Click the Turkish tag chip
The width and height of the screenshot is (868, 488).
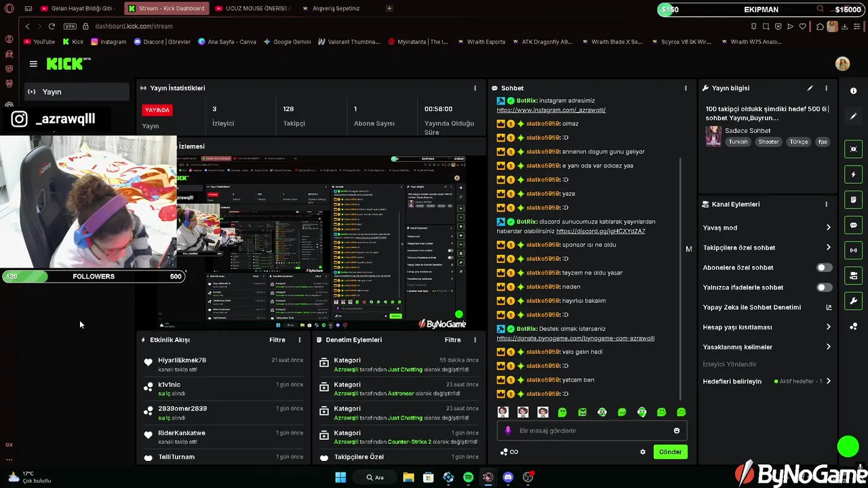pos(738,142)
